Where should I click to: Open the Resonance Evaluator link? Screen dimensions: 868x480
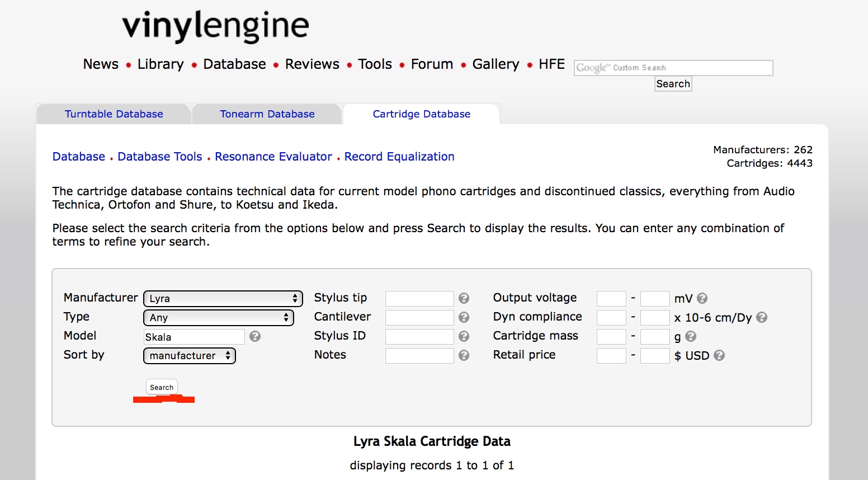(x=273, y=157)
